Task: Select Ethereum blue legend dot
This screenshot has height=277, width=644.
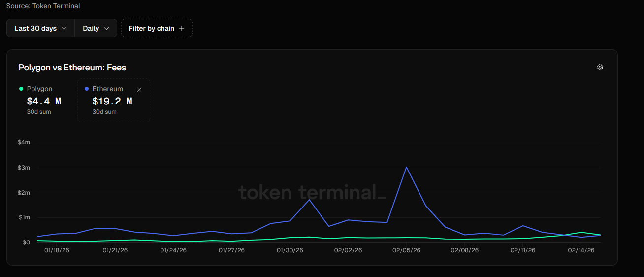Action: tap(87, 89)
